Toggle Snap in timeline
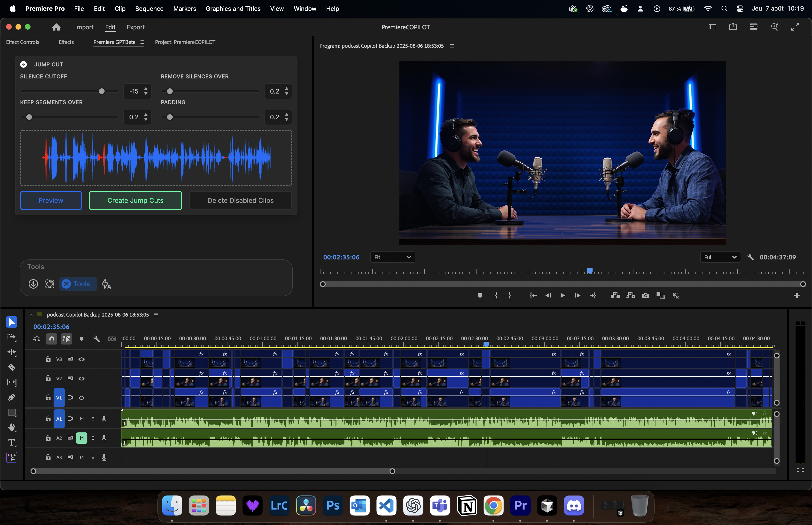Viewport: 812px width, 525px height. (x=51, y=338)
